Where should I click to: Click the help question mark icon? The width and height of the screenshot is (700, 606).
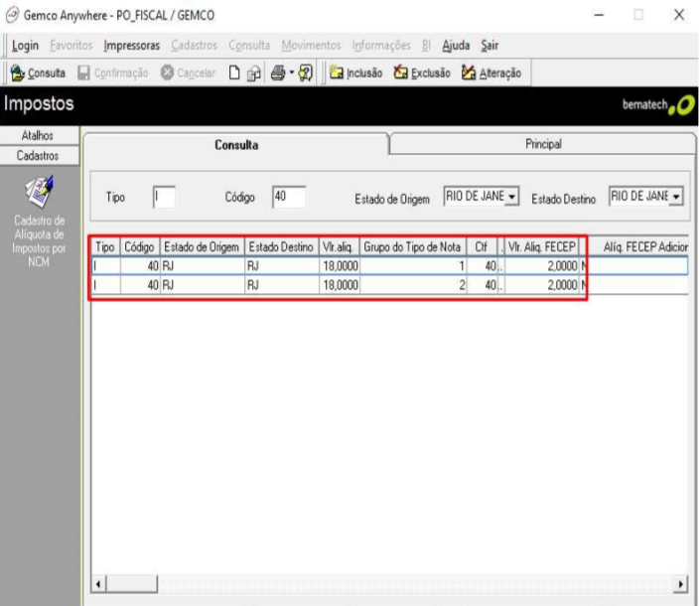(x=306, y=73)
